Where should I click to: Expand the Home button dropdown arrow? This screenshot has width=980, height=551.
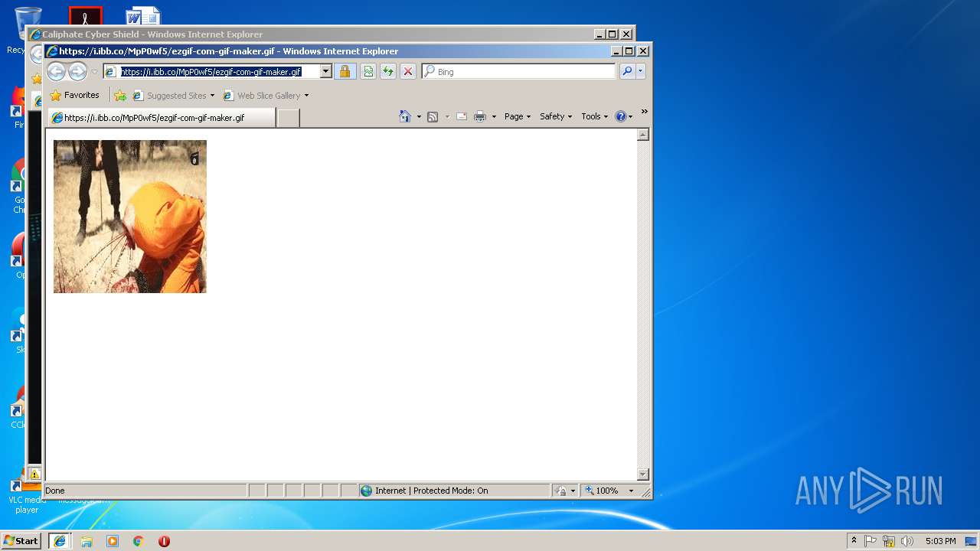(x=419, y=117)
